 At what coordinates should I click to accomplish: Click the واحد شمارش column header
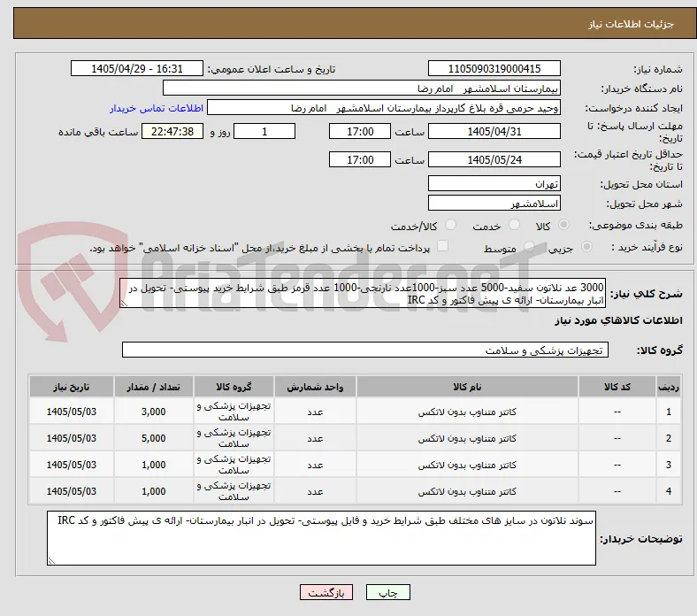[315, 387]
